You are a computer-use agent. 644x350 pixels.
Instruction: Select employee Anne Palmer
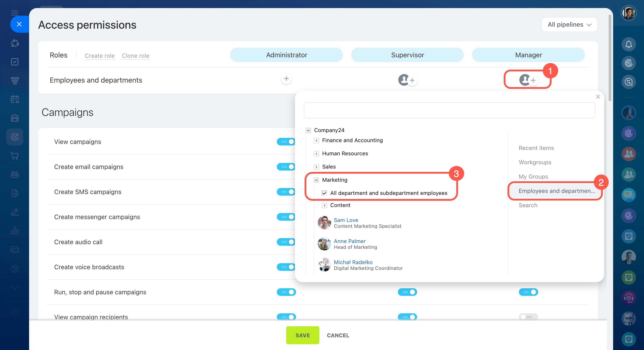click(350, 241)
